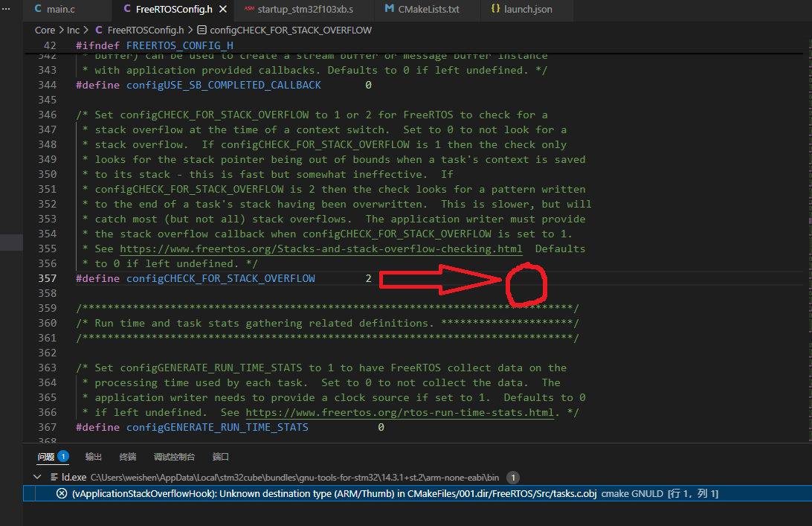Viewport: 812px width, 526px height.
Task: Click the FreeRTOSConfig.h breadcrumb segment
Action: coord(146,31)
